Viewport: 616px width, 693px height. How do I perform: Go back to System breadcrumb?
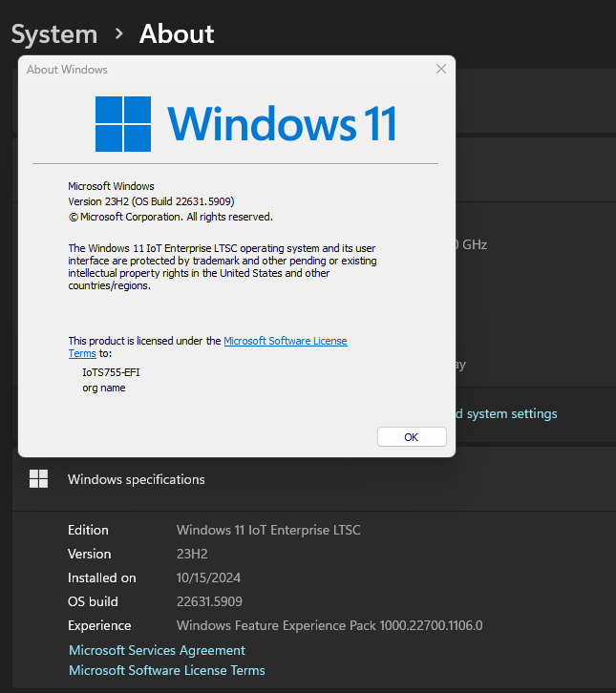pos(53,34)
